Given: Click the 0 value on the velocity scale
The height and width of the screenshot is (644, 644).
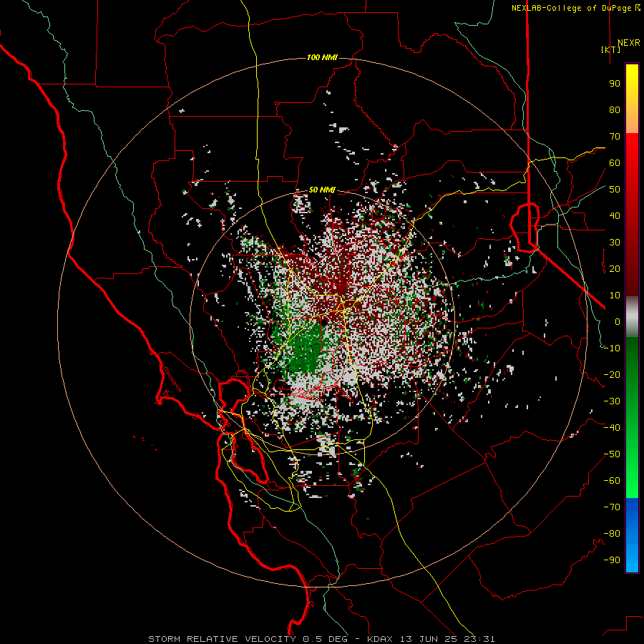Looking at the screenshot, I should tap(618, 322).
